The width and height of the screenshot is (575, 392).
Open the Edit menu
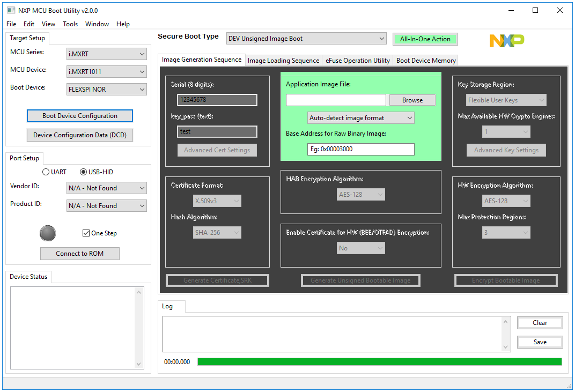pos(29,24)
